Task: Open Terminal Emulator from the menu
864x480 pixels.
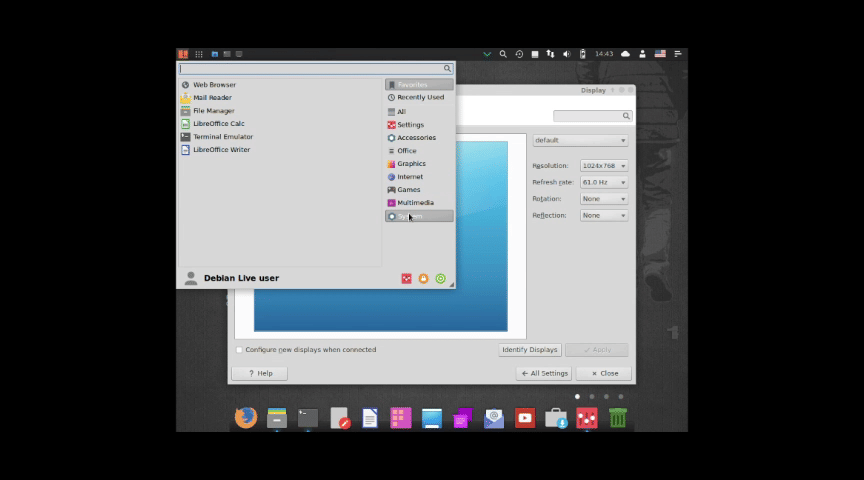Action: 222,137
